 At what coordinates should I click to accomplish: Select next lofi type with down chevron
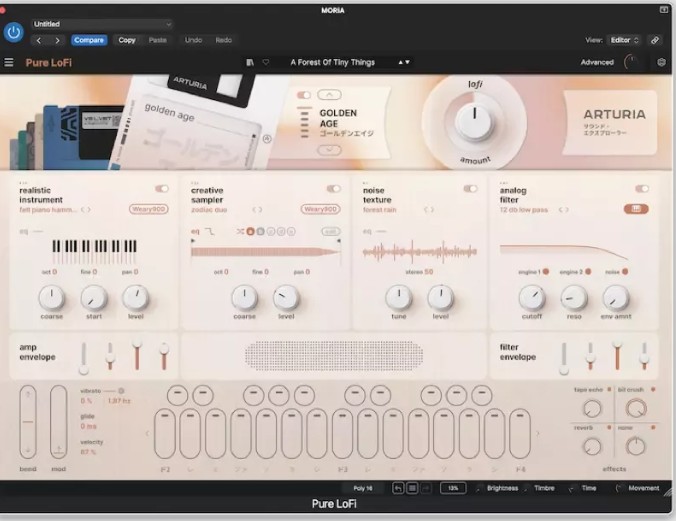[x=329, y=150]
